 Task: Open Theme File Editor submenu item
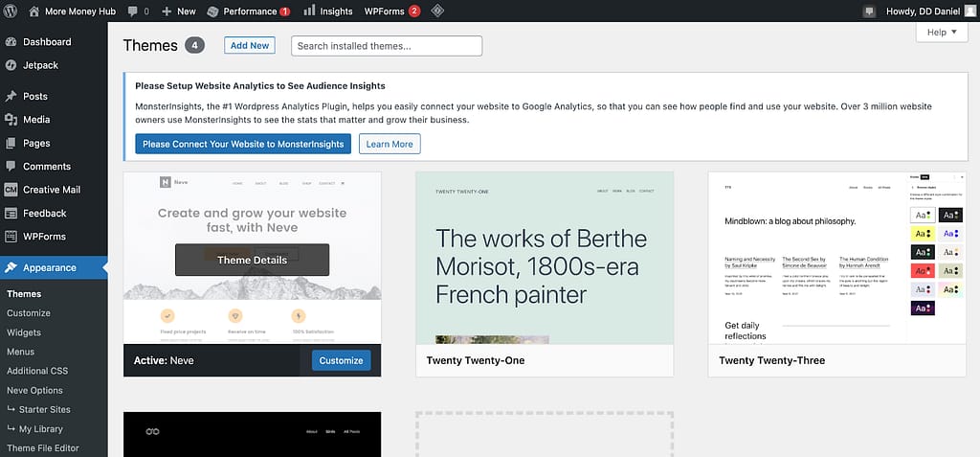pos(42,447)
